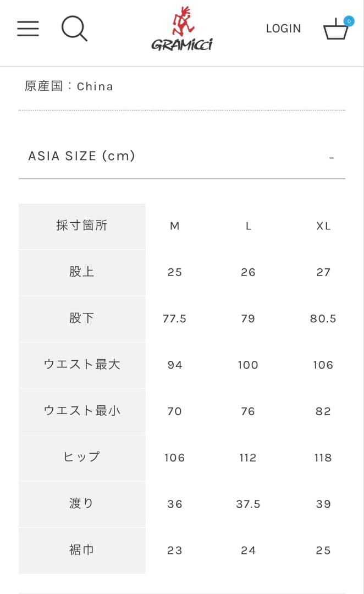
Task: Click the blue cart count badge
Action: (348, 21)
